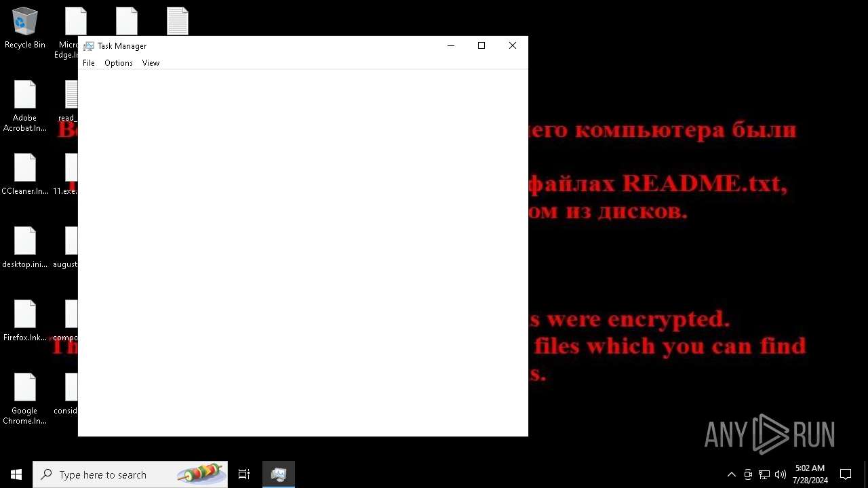
Task: Select the desktop text document icon above Task Manager
Action: [178, 21]
